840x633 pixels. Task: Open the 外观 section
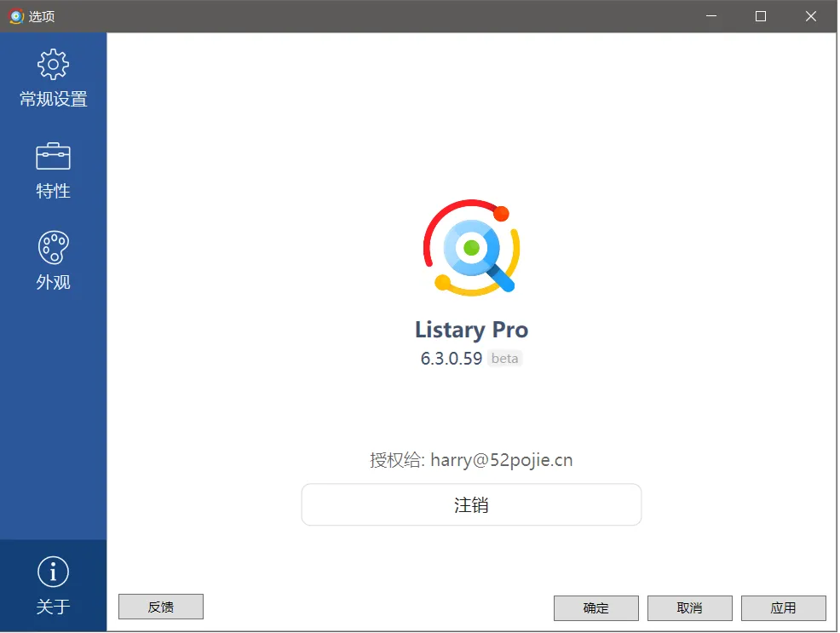[53, 262]
